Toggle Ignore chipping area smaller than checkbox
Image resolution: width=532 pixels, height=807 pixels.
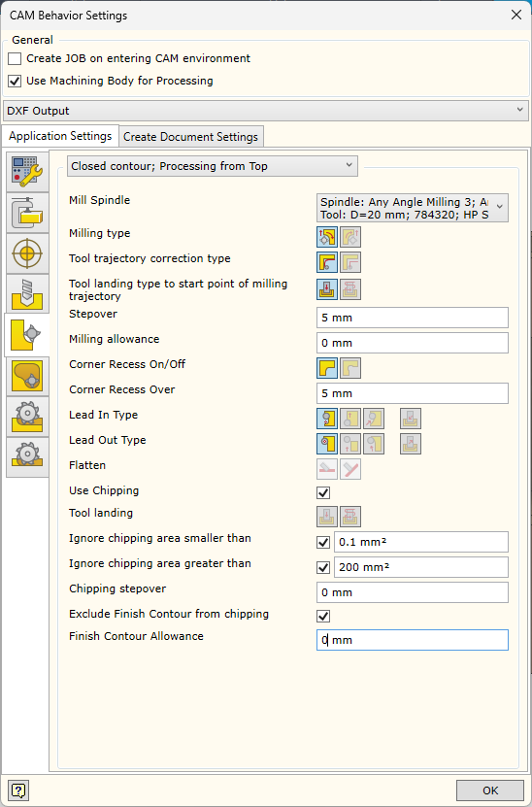point(323,543)
